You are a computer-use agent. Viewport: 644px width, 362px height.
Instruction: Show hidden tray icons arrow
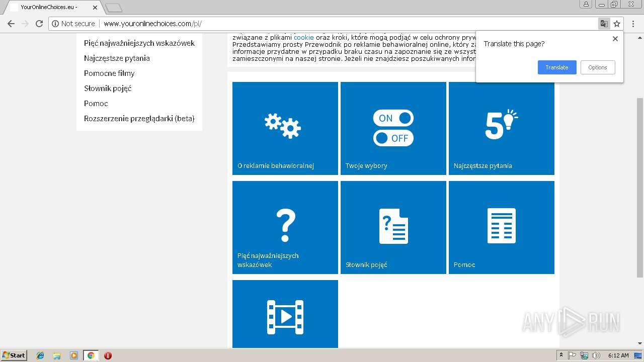point(561,355)
